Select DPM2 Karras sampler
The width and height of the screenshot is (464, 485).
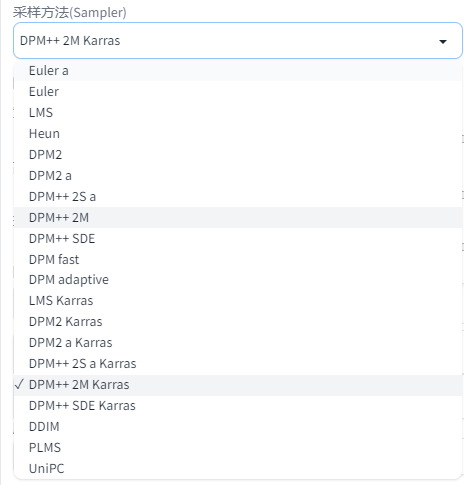(238, 322)
